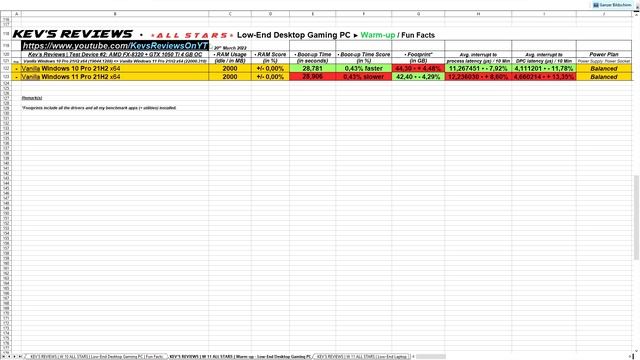640x360 pixels.
Task: Click the 12,236030 process latency cell
Action: pyautogui.click(x=478, y=76)
